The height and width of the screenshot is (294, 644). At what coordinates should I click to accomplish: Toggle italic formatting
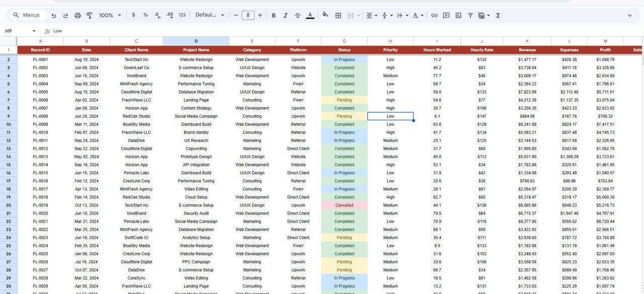(x=285, y=15)
